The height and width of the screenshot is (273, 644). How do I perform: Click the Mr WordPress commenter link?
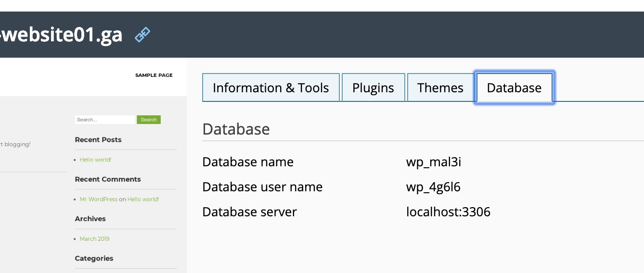99,199
